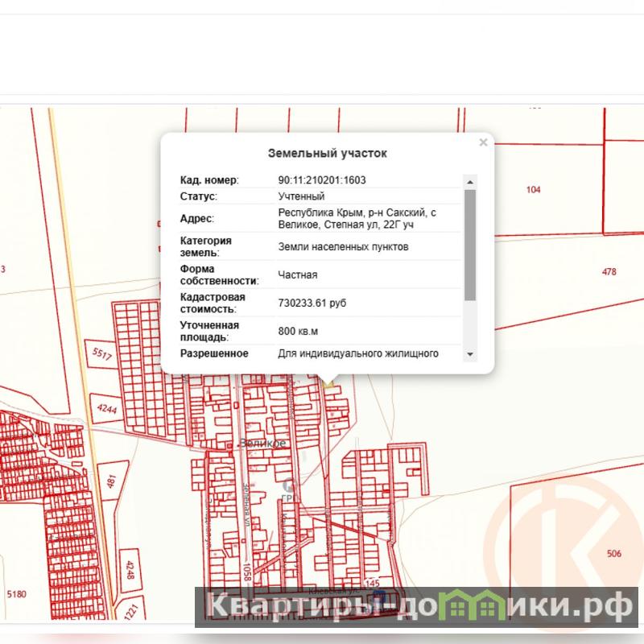Select land parcel numbered 481
Viewport: 644px width, 644px height.
point(112,481)
